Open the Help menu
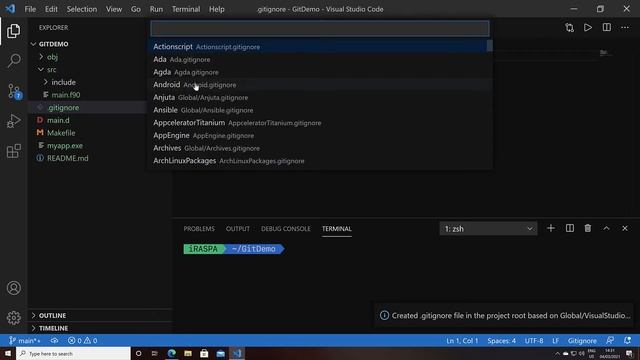The width and height of the screenshot is (640, 360). [217, 9]
